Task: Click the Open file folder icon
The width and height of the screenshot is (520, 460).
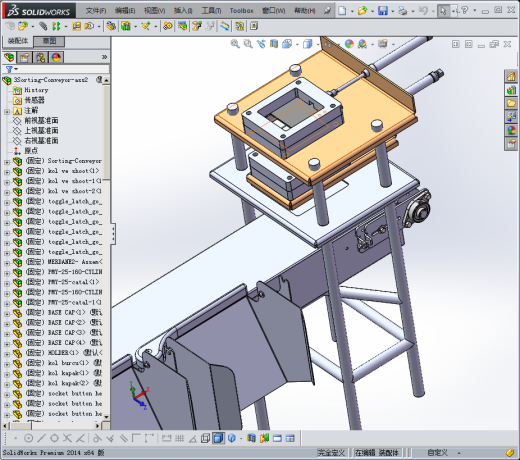Action: 362,11
